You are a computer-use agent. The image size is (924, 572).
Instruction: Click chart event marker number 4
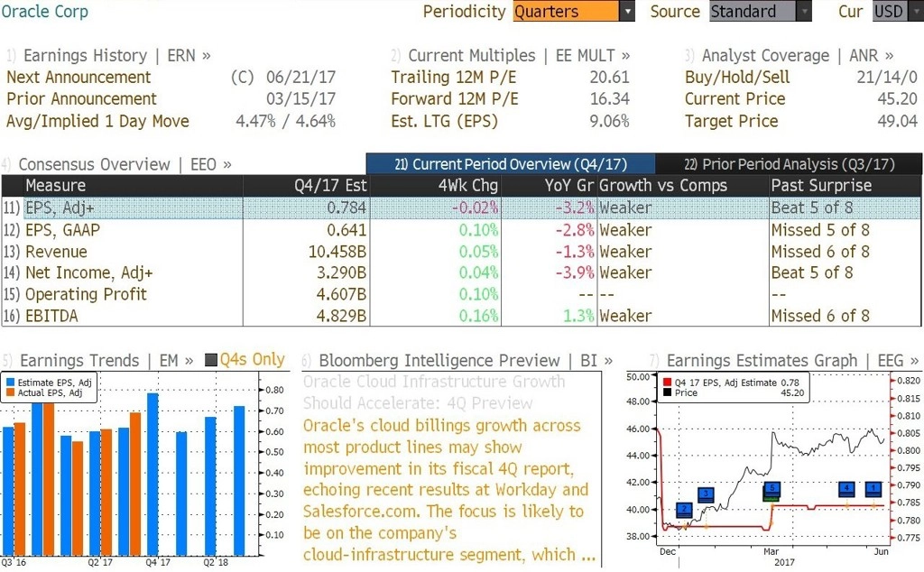[846, 488]
